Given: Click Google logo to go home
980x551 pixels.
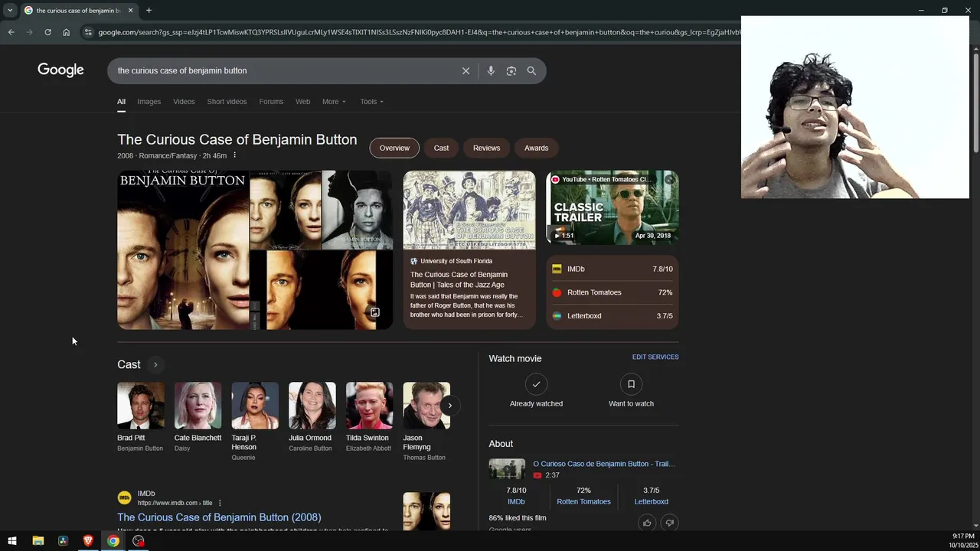Looking at the screenshot, I should click(x=60, y=70).
